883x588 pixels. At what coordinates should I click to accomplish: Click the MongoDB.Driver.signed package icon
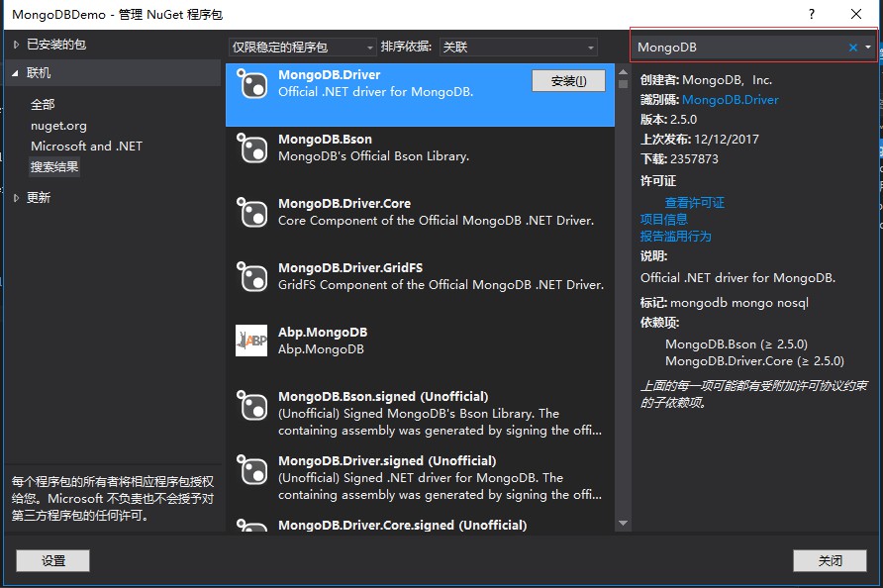251,468
